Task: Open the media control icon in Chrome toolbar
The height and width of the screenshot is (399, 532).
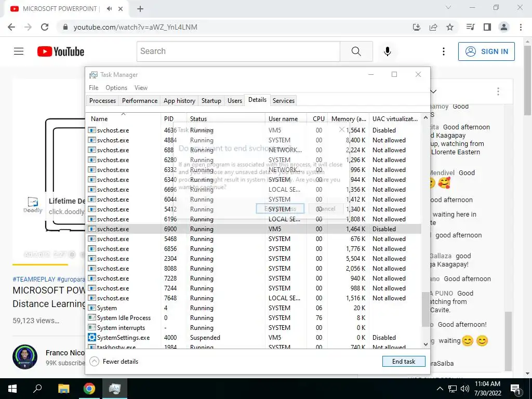Action: pyautogui.click(x=471, y=27)
